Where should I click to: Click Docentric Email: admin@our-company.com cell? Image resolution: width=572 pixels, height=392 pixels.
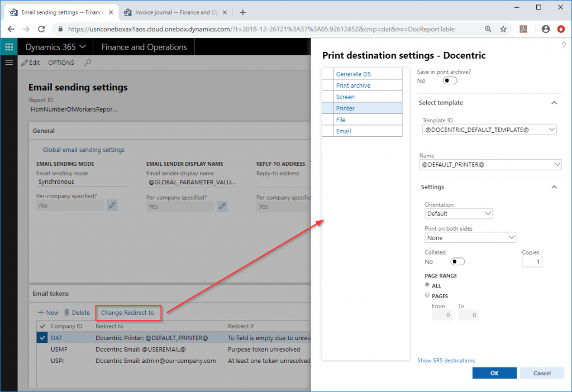pyautogui.click(x=156, y=361)
